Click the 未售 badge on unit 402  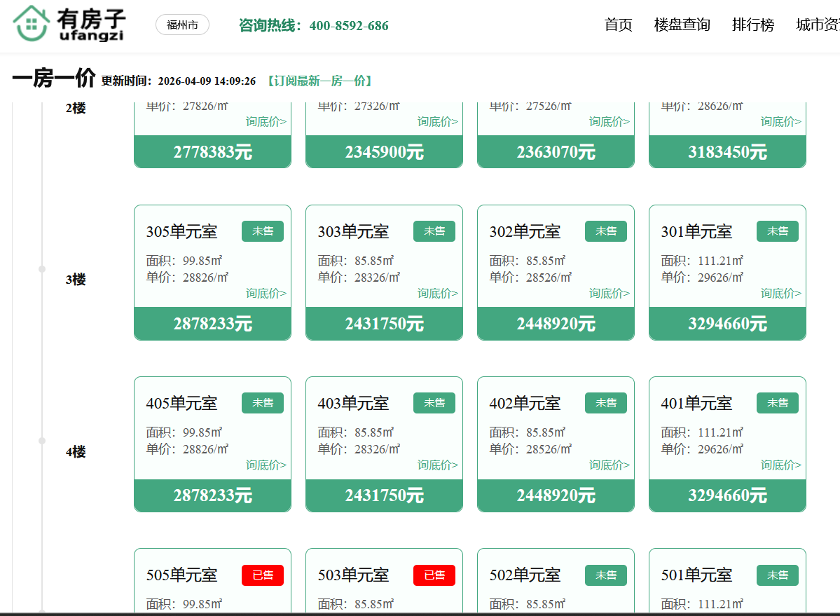pyautogui.click(x=605, y=403)
